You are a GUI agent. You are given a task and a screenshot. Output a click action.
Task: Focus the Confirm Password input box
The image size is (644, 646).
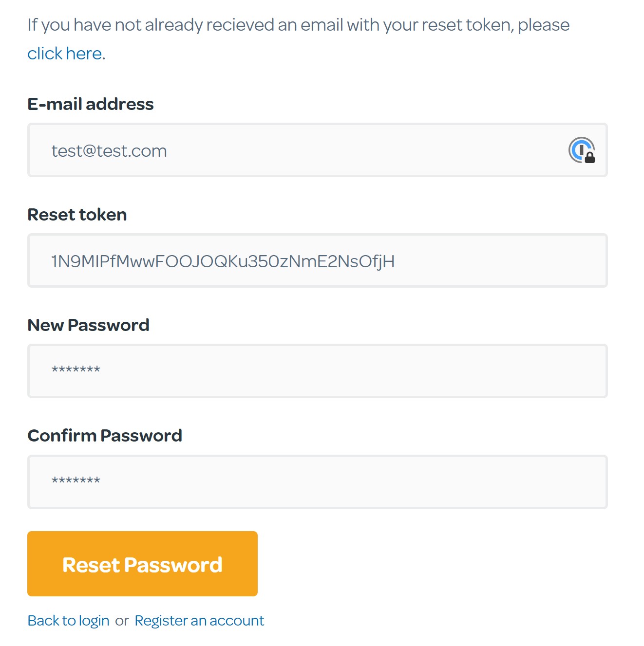pyautogui.click(x=317, y=482)
